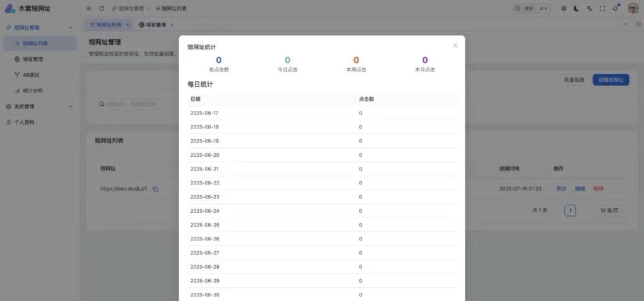This screenshot has height=301, width=644.
Task: Switch to dark mode via moon icon
Action: (577, 8)
